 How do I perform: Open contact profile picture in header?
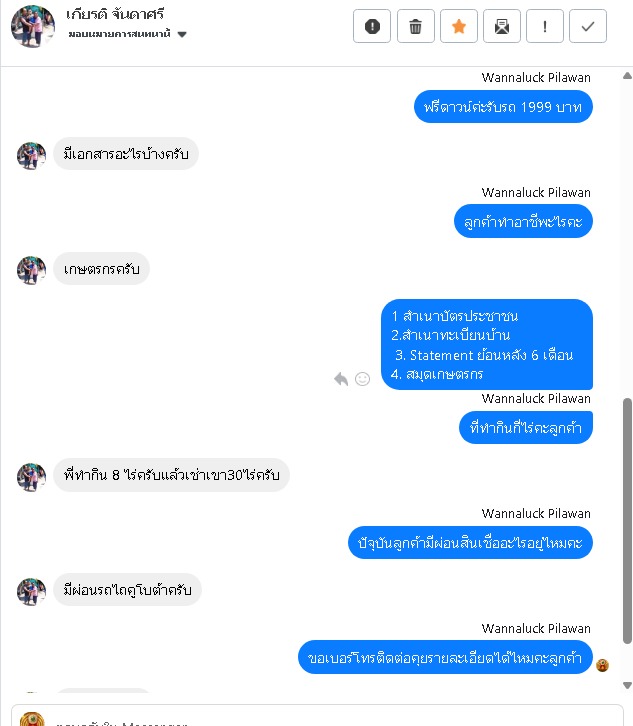tap(32, 26)
